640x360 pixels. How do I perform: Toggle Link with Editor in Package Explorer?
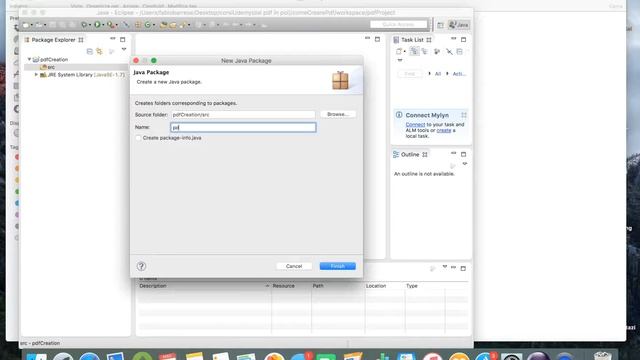click(x=99, y=51)
